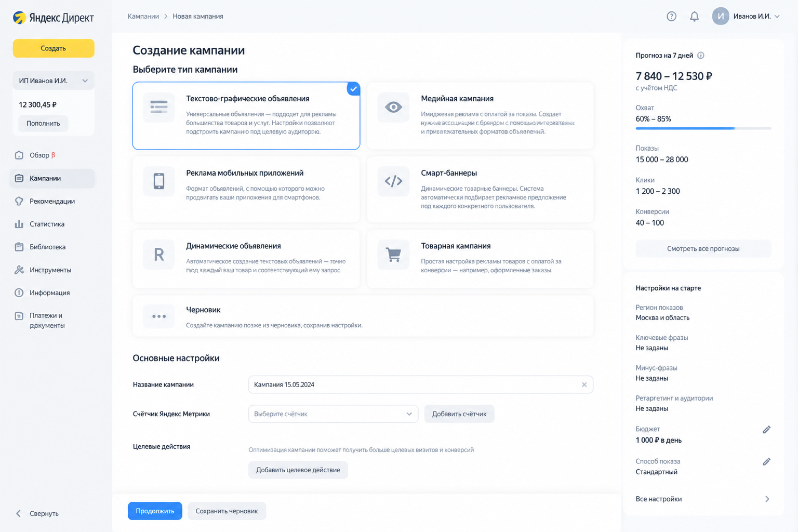This screenshot has height=532, width=798.
Task: Click Смотреть все прогнозы button
Action: tap(703, 248)
